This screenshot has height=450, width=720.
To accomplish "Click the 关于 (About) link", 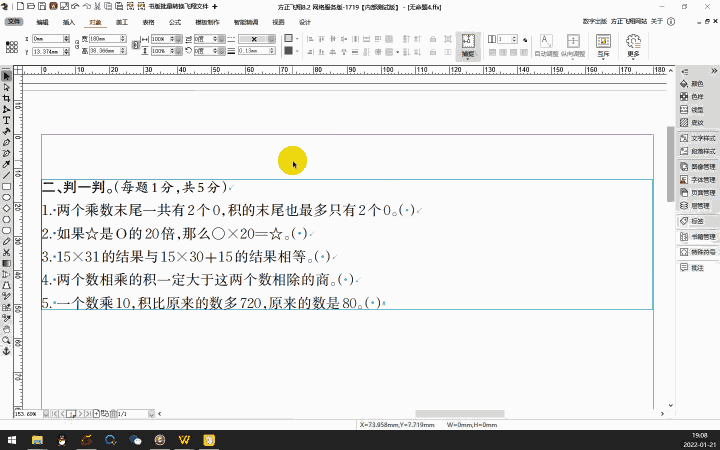I will (x=657, y=22).
